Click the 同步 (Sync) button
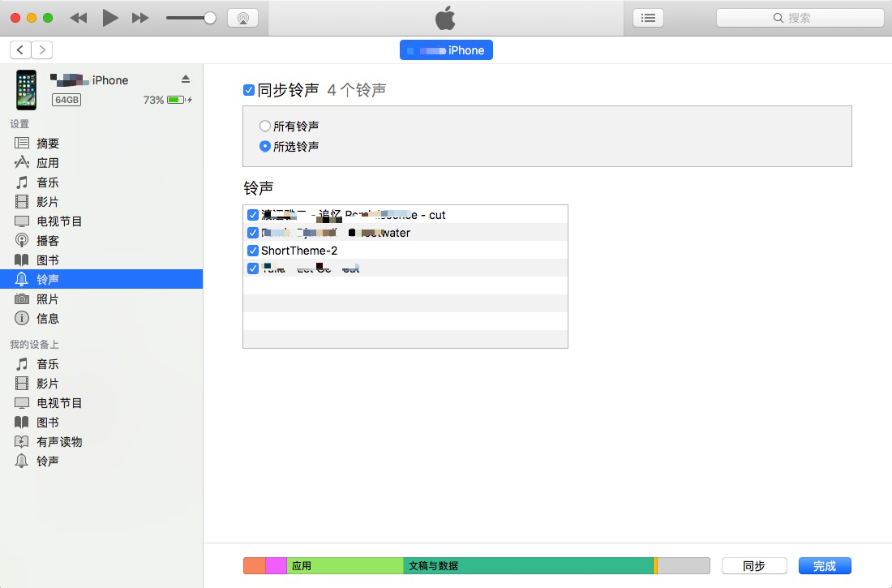Image resolution: width=892 pixels, height=588 pixels. (x=753, y=565)
